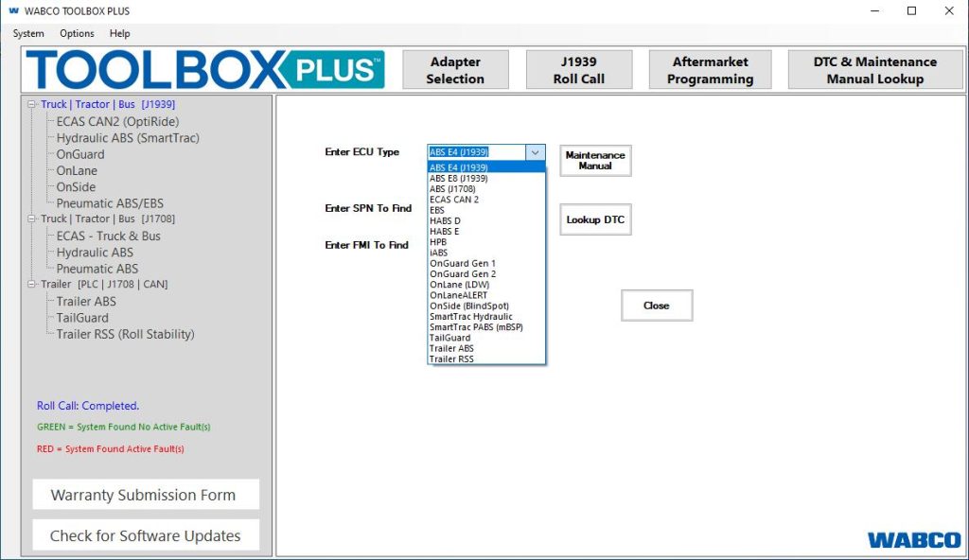Open the System menu
This screenshot has width=969, height=560.
pos(28,33)
